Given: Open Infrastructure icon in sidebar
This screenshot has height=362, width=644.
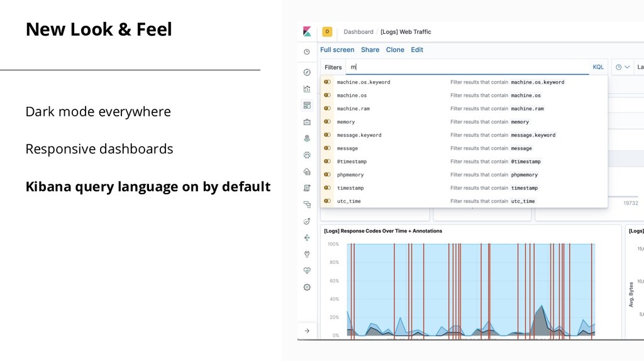Looking at the screenshot, I should pyautogui.click(x=307, y=172).
